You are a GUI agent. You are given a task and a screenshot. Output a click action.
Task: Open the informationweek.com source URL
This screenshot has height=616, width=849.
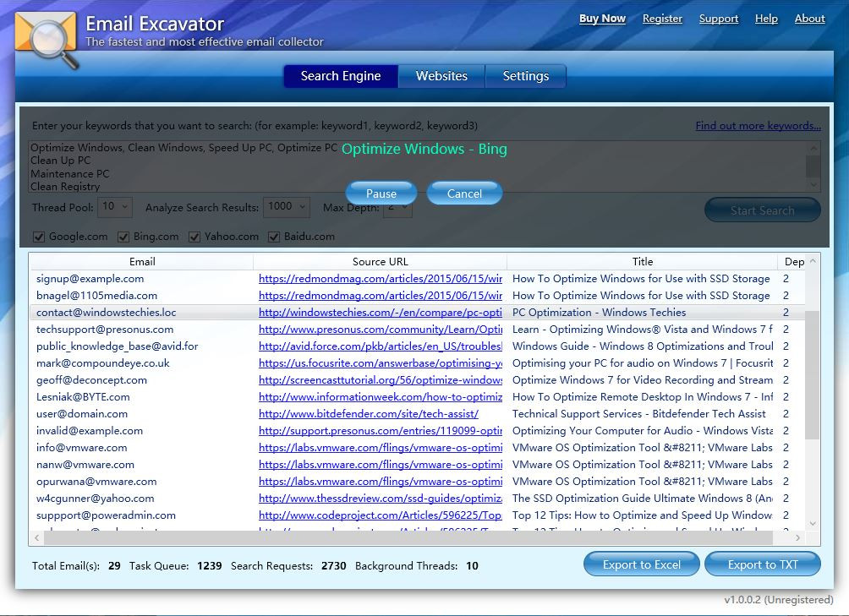pos(380,397)
